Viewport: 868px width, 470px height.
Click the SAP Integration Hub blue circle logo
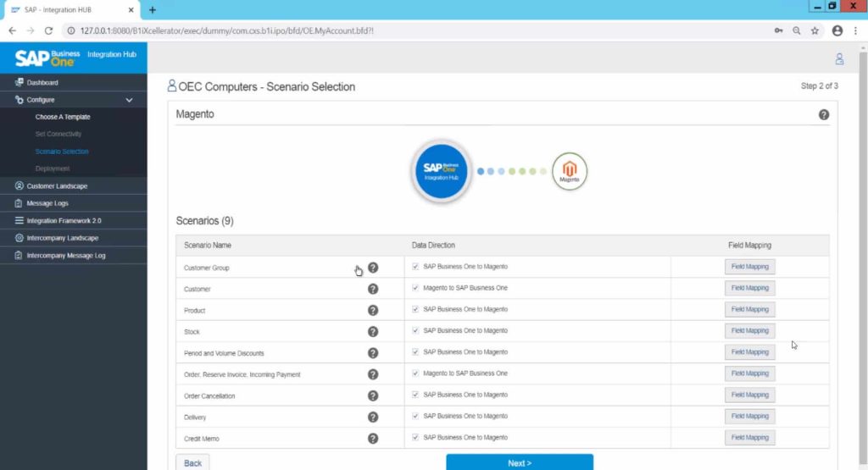[441, 171]
